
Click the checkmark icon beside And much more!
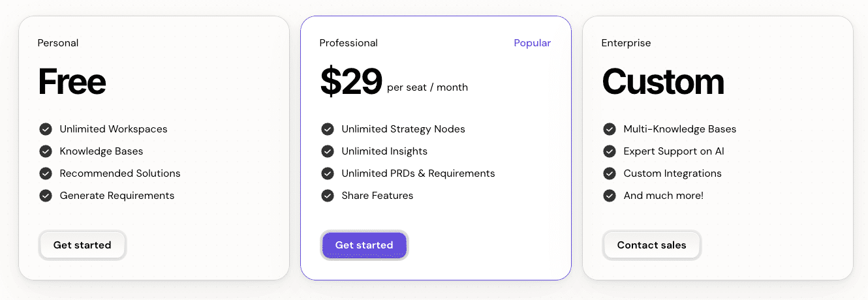coord(610,196)
